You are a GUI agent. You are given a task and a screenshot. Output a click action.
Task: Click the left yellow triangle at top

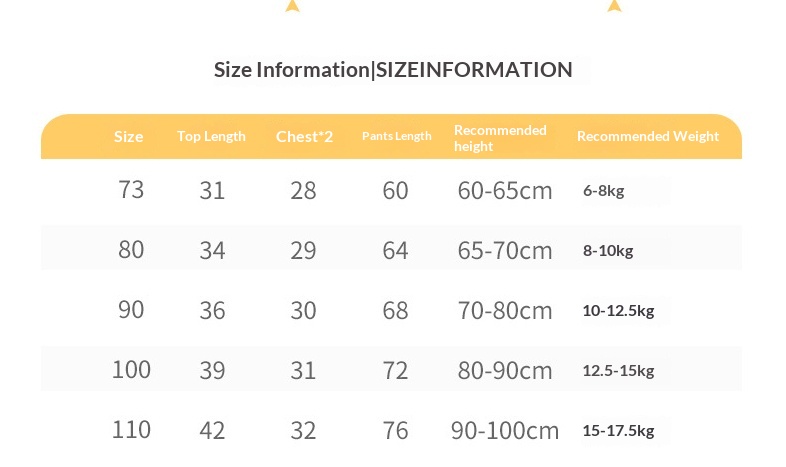coord(292,6)
